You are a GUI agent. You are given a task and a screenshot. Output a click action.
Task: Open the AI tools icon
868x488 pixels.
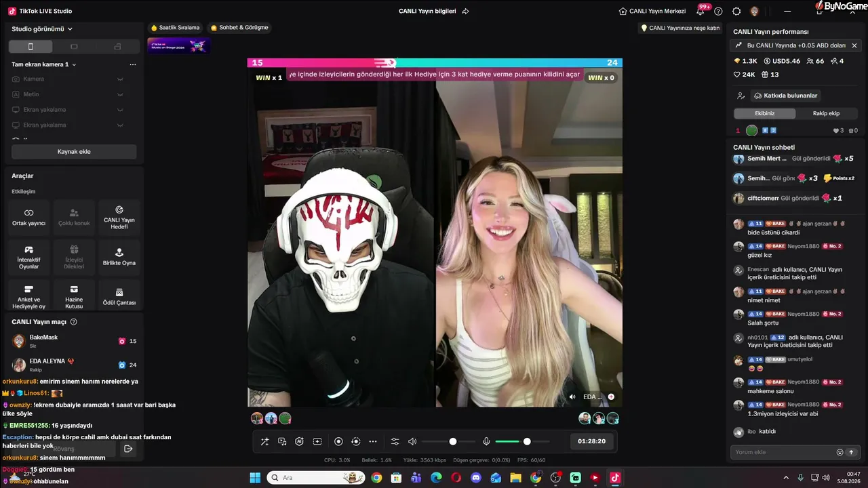[299, 442]
